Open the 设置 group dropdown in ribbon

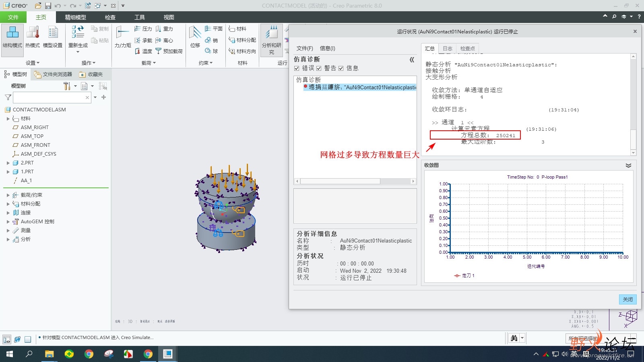[x=33, y=63]
